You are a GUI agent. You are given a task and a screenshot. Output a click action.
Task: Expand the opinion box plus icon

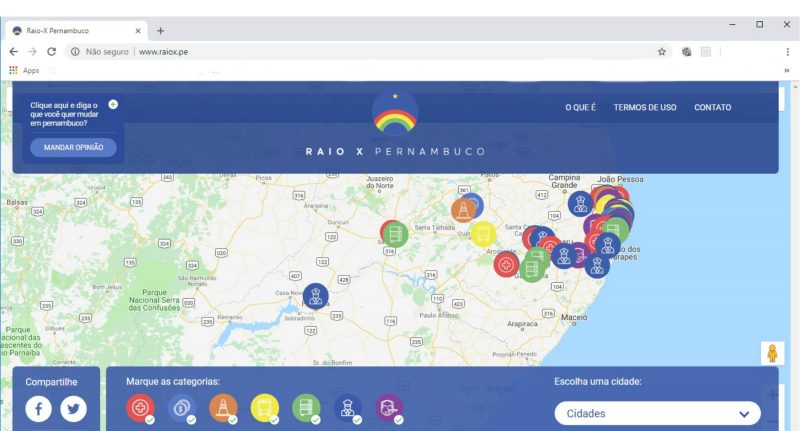click(113, 105)
